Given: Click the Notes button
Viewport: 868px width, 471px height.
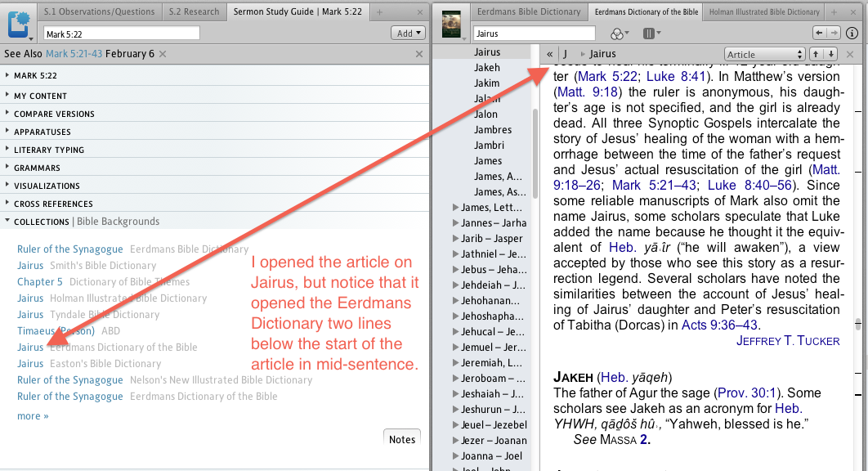Looking at the screenshot, I should point(402,439).
